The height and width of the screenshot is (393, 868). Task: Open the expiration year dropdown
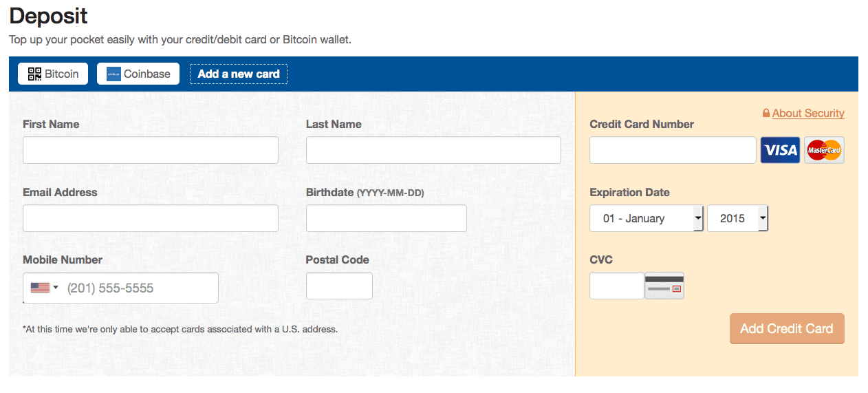(x=737, y=218)
